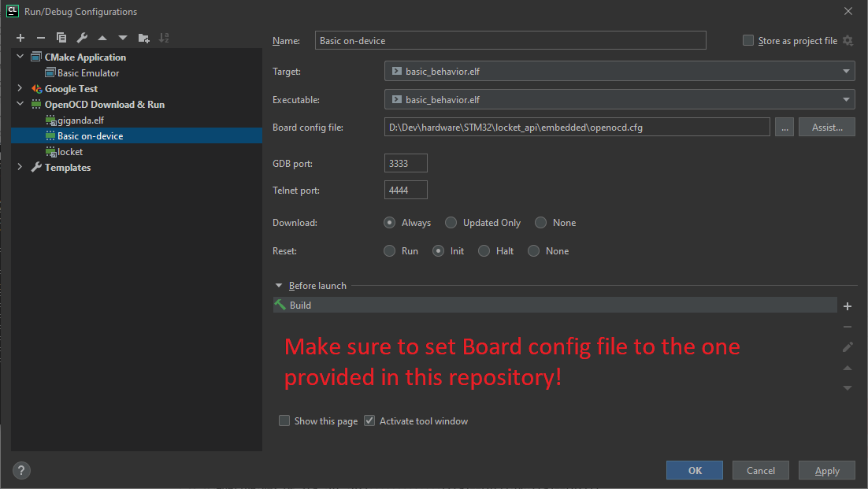Enable the Show this page checkbox
Viewport: 868px width, 489px height.
pyautogui.click(x=284, y=421)
